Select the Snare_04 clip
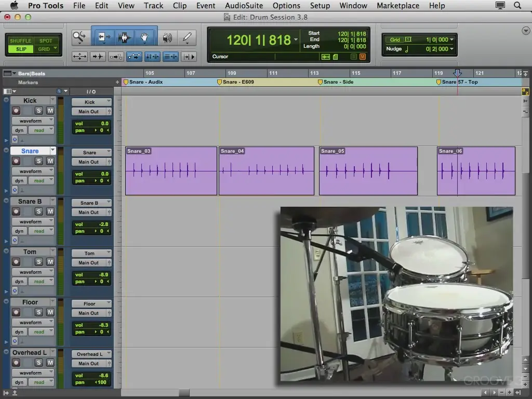This screenshot has width=532, height=399. tap(267, 171)
